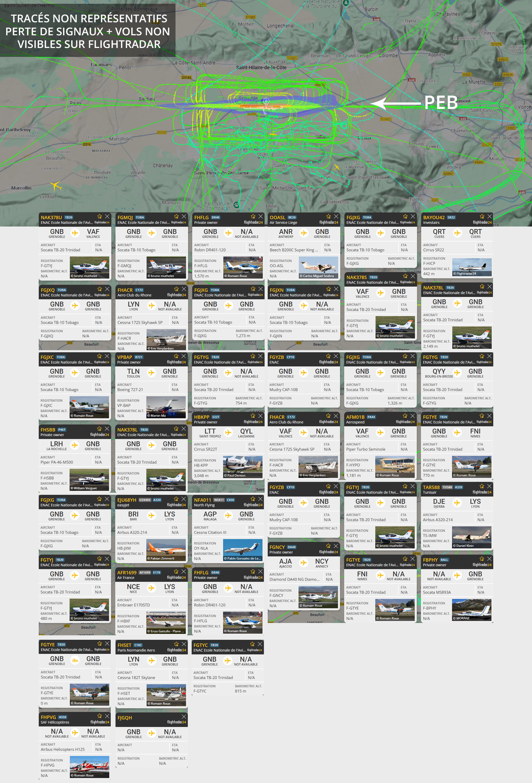Star the NFA011 North Flying flight

click(x=252, y=499)
